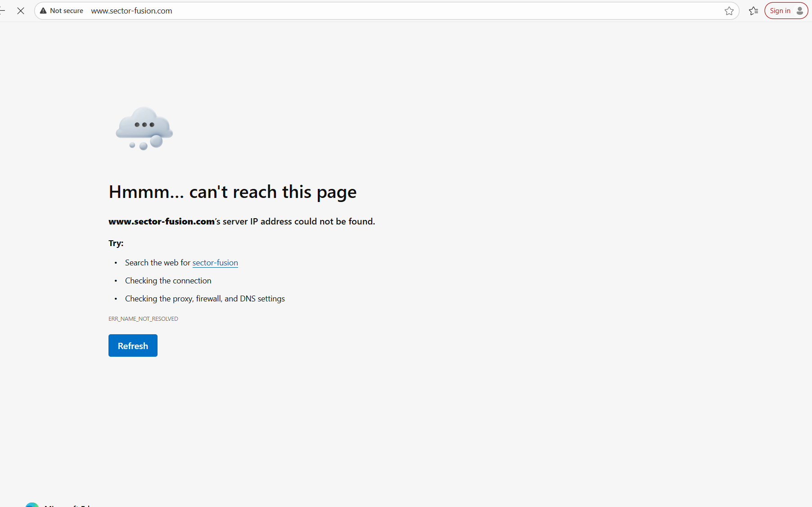Click the proxy, firewall, and DNS settings suggestion
812x507 pixels.
(205, 299)
